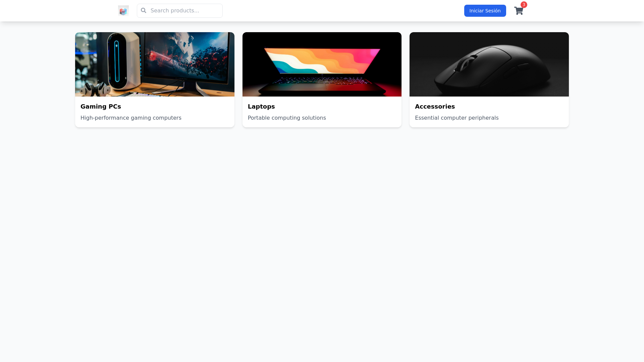The height and width of the screenshot is (362, 644).
Task: Click the cart icon in the header
Action: tap(519, 11)
